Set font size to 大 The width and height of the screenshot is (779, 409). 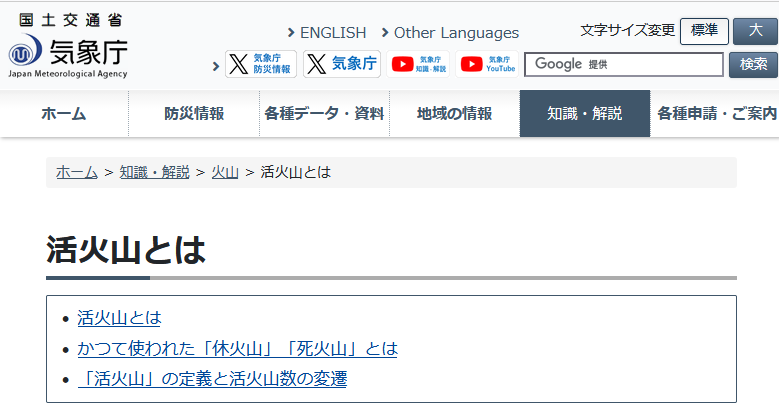[x=756, y=31]
